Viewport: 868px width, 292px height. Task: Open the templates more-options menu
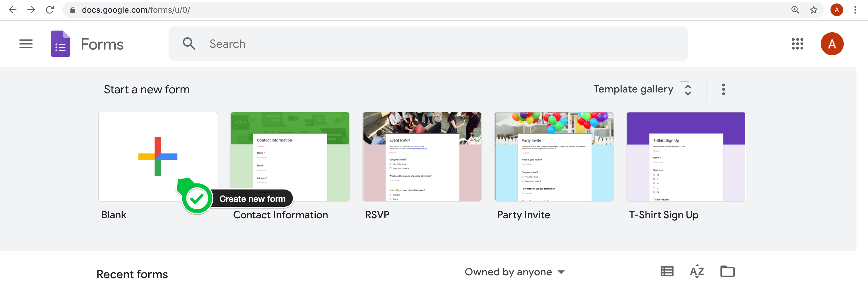pyautogui.click(x=723, y=89)
